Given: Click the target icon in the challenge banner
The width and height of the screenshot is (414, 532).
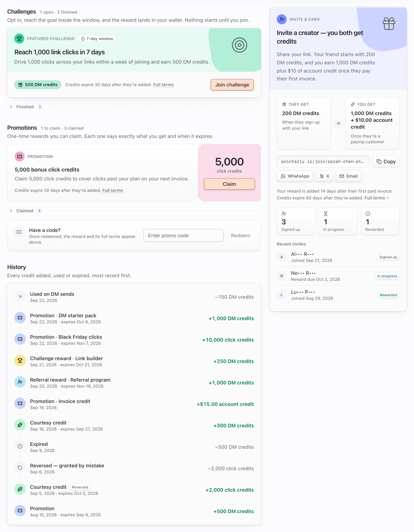Looking at the screenshot, I should coord(239,45).
